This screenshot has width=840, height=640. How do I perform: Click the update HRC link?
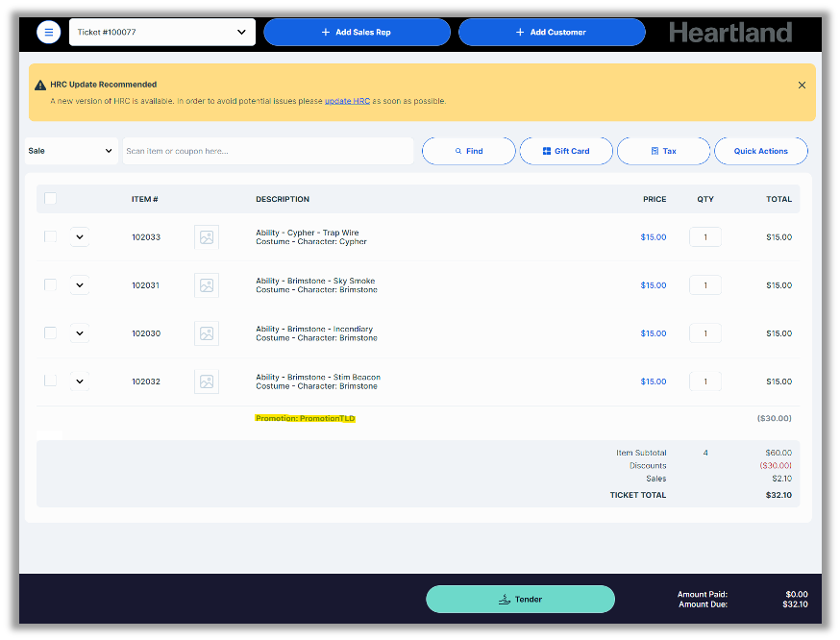347,101
